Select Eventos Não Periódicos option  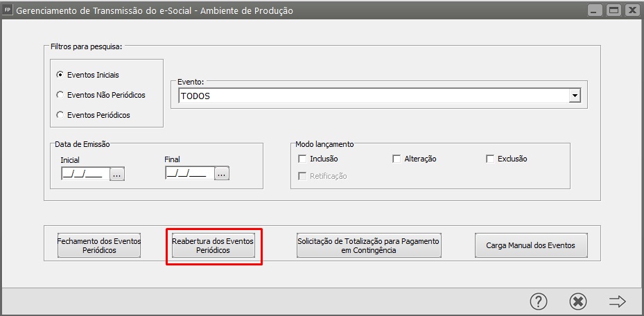point(60,95)
